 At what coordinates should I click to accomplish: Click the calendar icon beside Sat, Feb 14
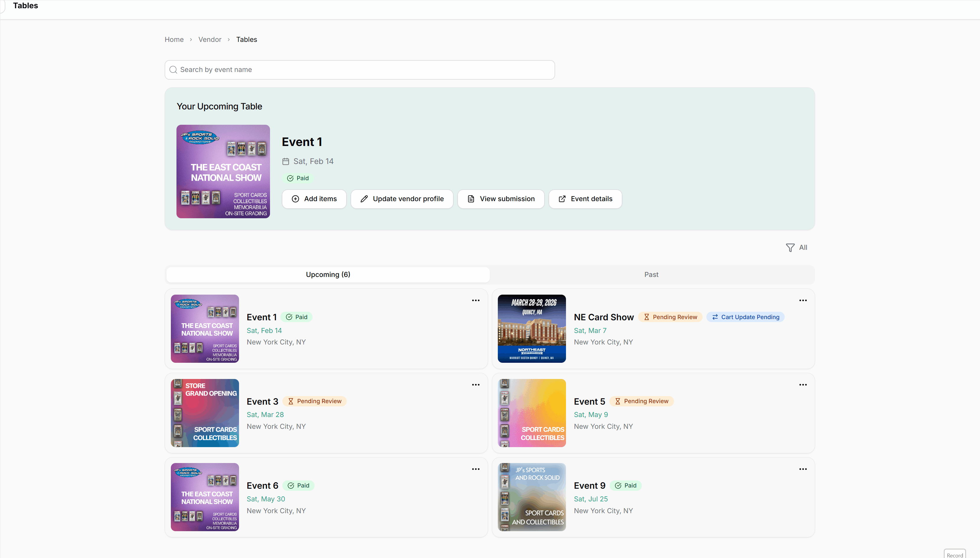click(286, 161)
